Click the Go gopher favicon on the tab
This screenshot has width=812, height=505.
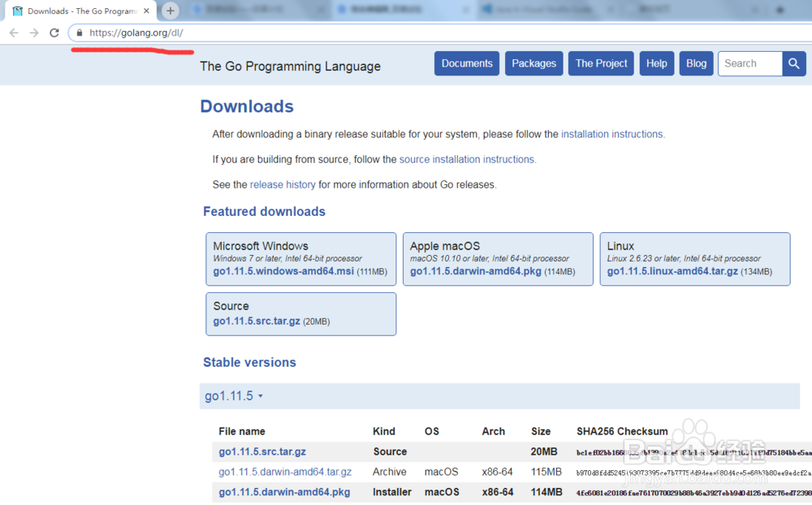click(x=18, y=11)
